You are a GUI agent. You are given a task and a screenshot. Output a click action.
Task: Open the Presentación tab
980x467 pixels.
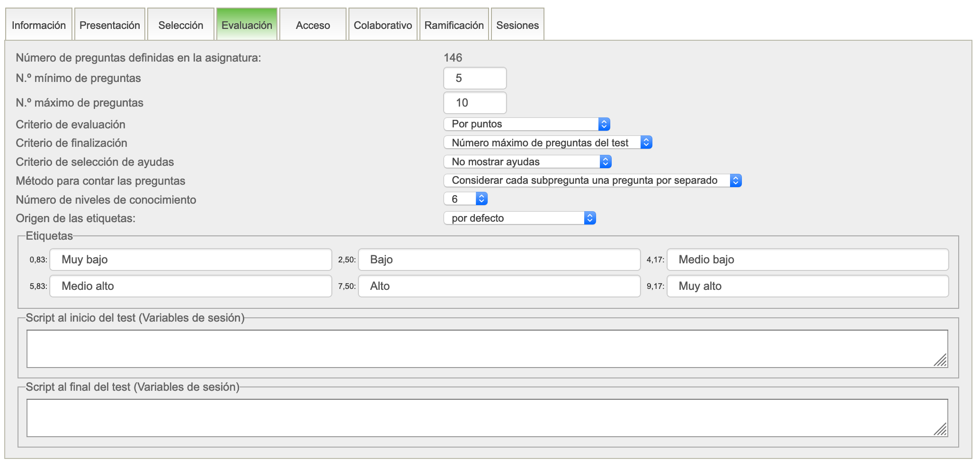point(110,25)
